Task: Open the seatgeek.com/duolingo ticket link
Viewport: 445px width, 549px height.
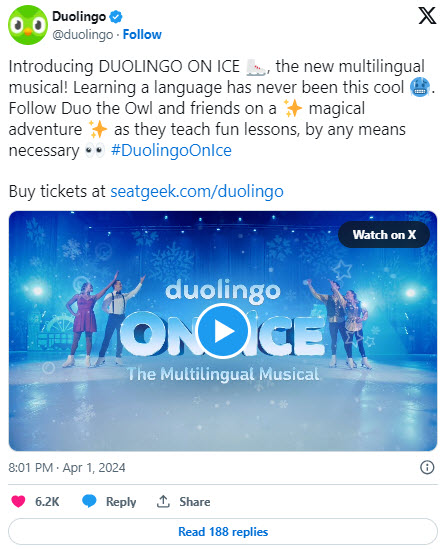Action: pyautogui.click(x=197, y=192)
